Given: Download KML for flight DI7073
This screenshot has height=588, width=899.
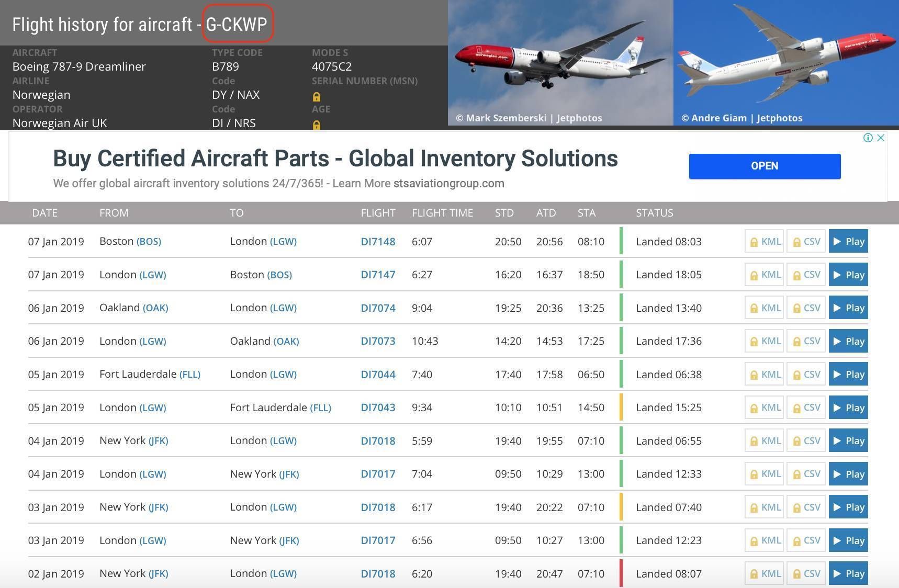Looking at the screenshot, I should (764, 341).
